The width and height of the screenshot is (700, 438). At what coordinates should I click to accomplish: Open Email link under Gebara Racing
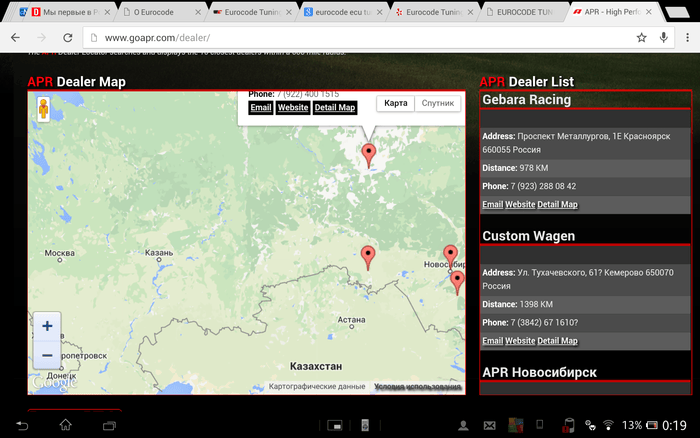click(492, 204)
